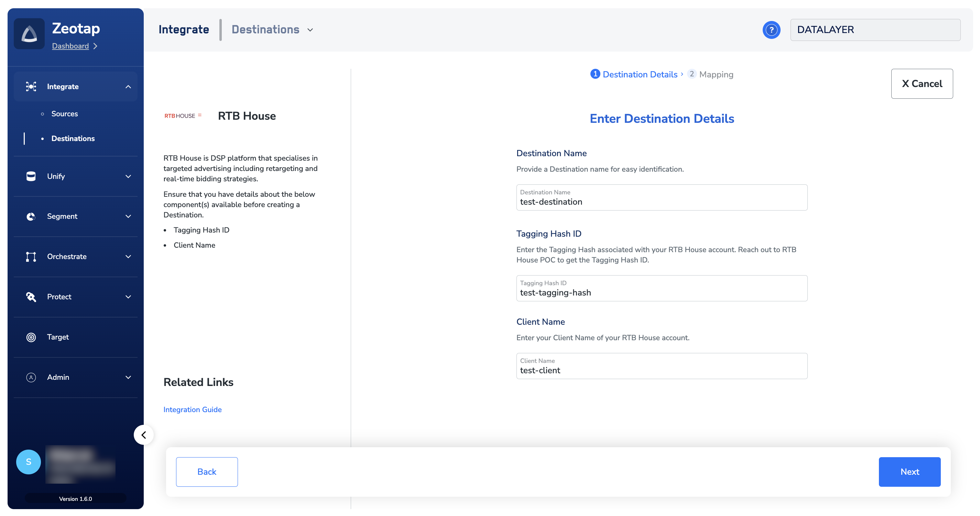Open Target via its bullseye icon
The image size is (980, 516).
31,337
